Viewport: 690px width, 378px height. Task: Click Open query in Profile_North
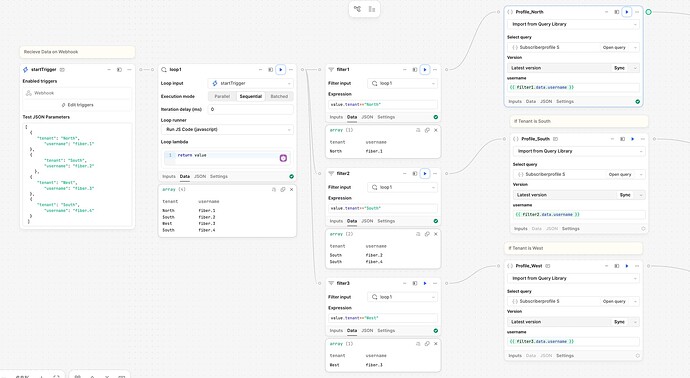click(x=614, y=48)
